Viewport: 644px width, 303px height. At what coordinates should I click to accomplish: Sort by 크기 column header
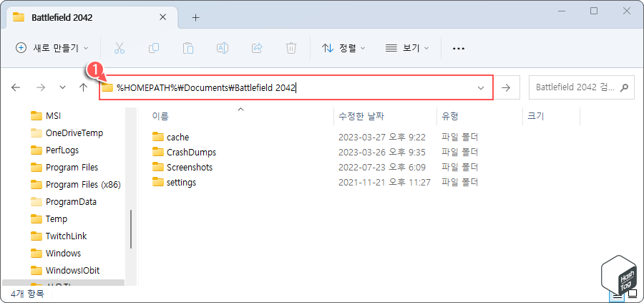click(535, 116)
